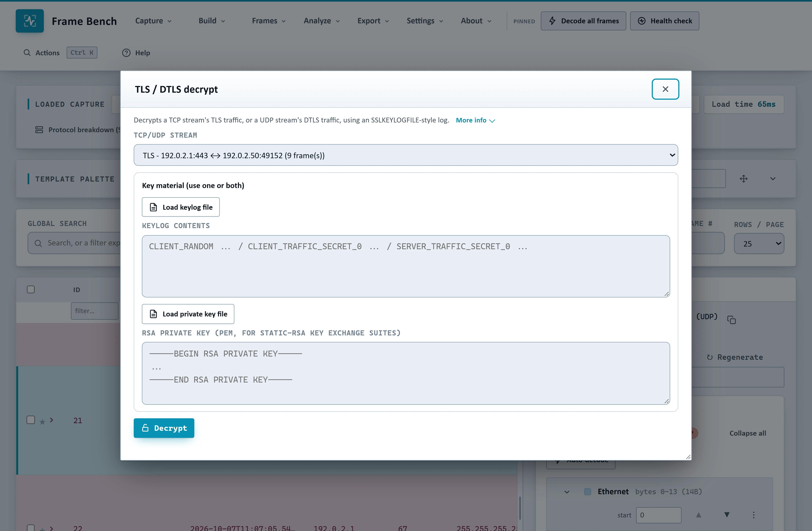The width and height of the screenshot is (812, 531).
Task: Open the Rows / Page dropdown
Action: click(759, 243)
